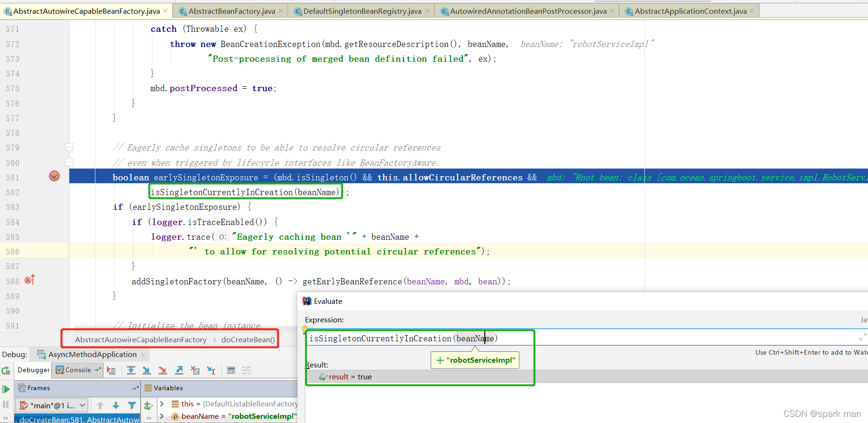The image size is (868, 423).
Task: Click the Pause Program icon
Action: click(6, 404)
